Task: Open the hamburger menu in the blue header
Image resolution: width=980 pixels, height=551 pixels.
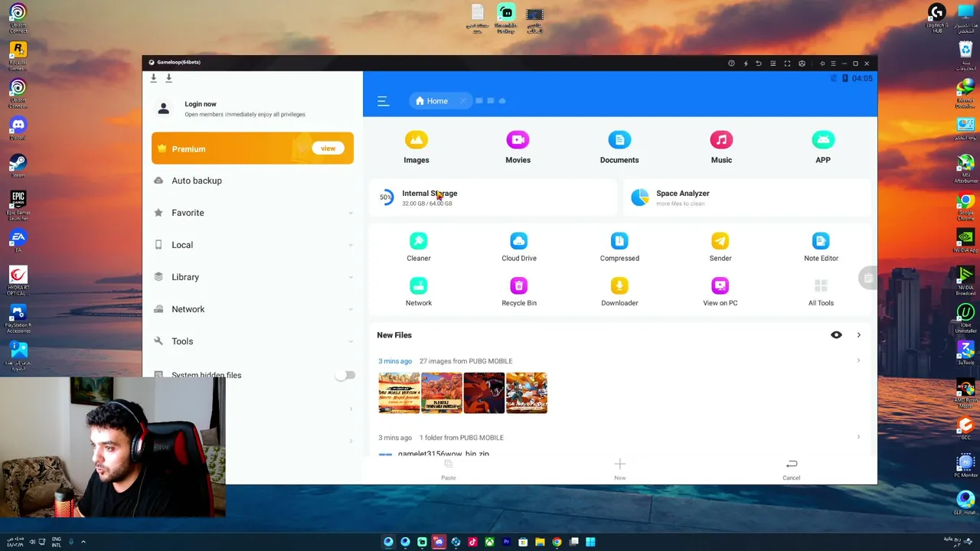Action: (384, 101)
